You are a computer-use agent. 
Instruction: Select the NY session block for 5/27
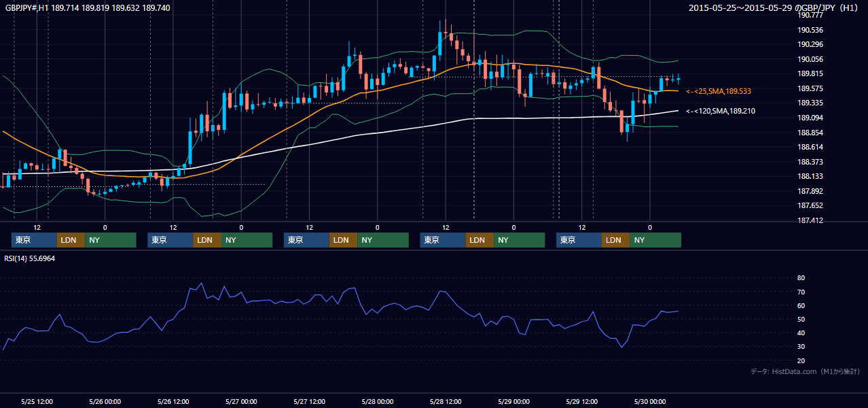pyautogui.click(x=383, y=240)
